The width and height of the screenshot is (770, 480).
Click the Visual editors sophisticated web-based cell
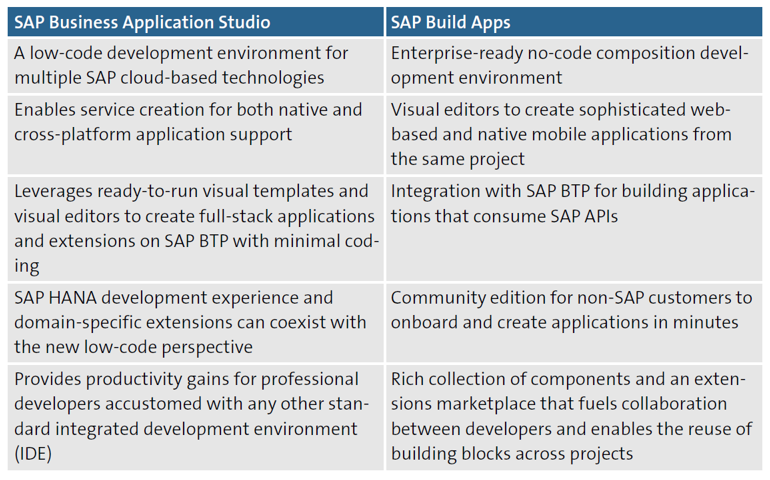[x=574, y=133]
